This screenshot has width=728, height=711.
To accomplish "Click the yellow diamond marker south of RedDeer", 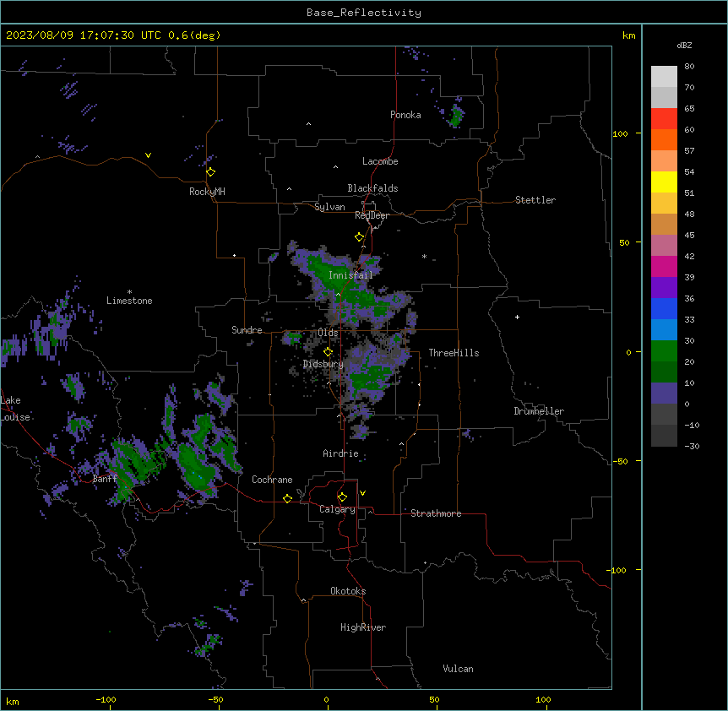I will (360, 237).
